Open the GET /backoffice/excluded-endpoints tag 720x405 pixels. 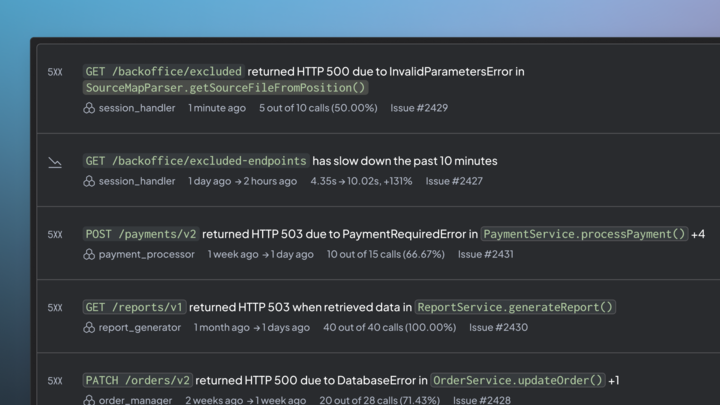click(196, 161)
